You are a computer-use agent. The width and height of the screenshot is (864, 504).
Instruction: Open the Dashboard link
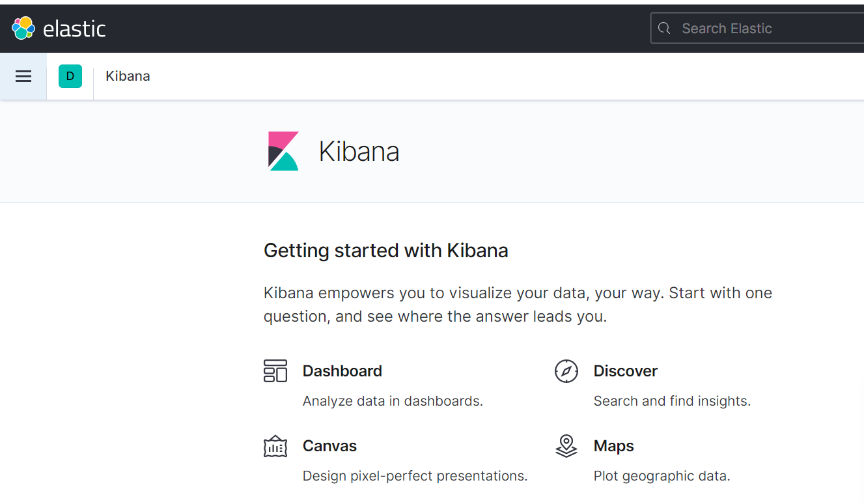342,371
